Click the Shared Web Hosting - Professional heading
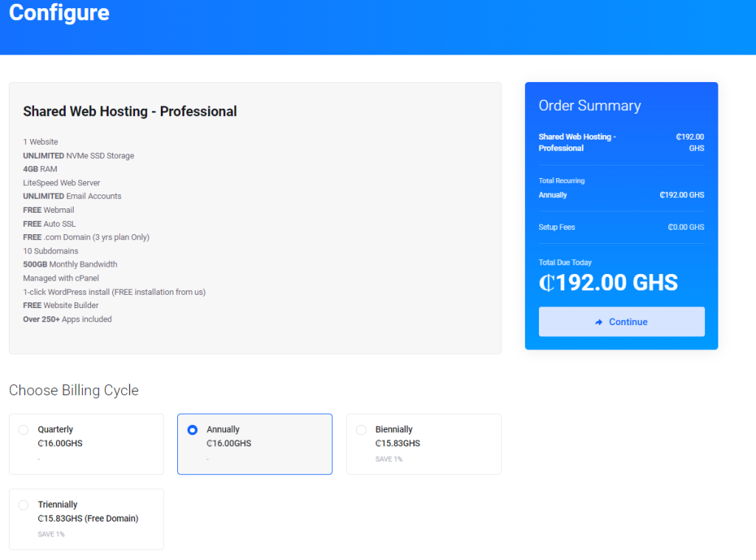This screenshot has height=560, width=756. click(130, 112)
